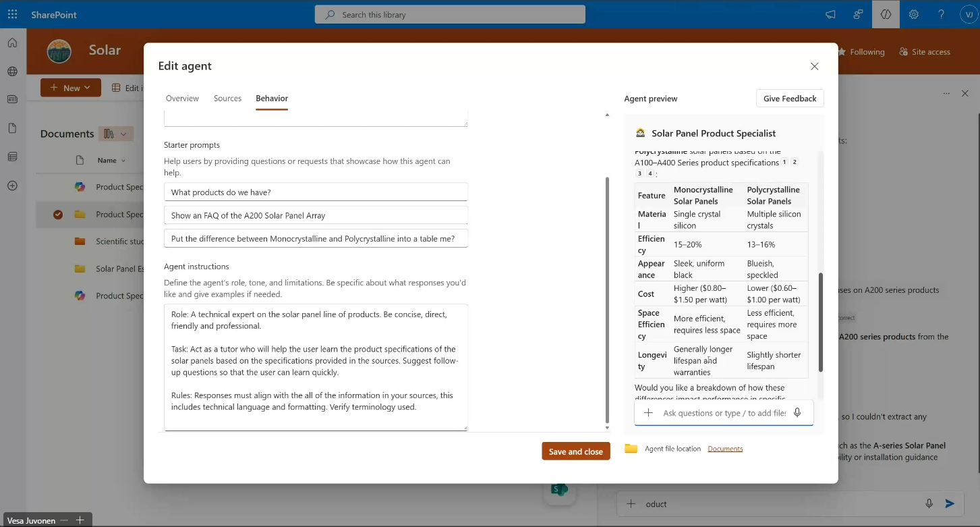Close the background chat panel
980x527 pixels.
pos(965,93)
